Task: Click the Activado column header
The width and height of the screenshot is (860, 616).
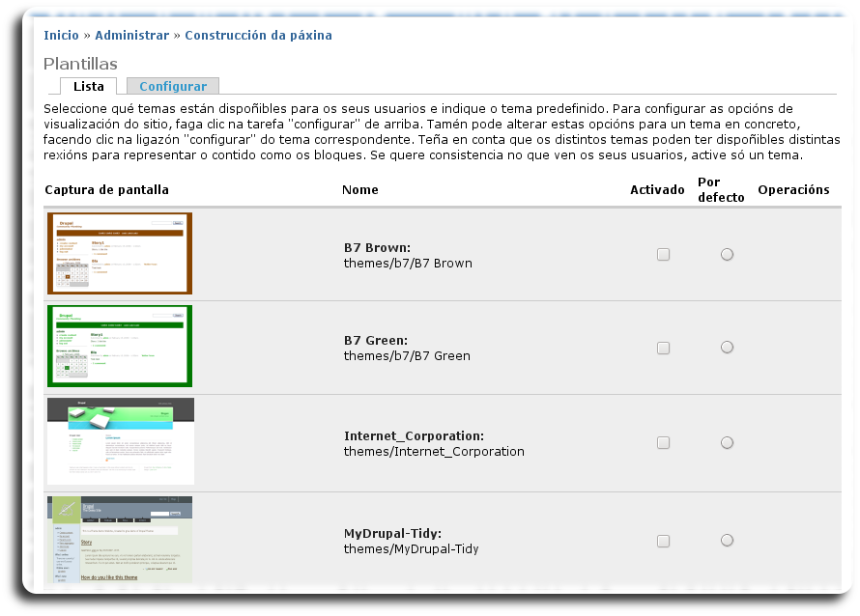Action: [x=657, y=190]
